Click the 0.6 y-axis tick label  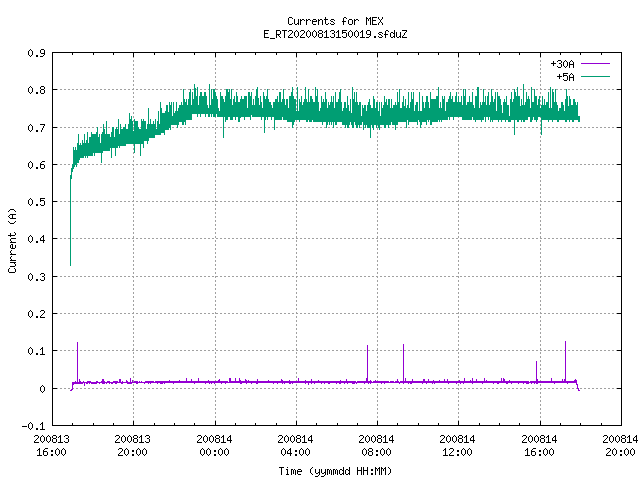tap(36, 165)
